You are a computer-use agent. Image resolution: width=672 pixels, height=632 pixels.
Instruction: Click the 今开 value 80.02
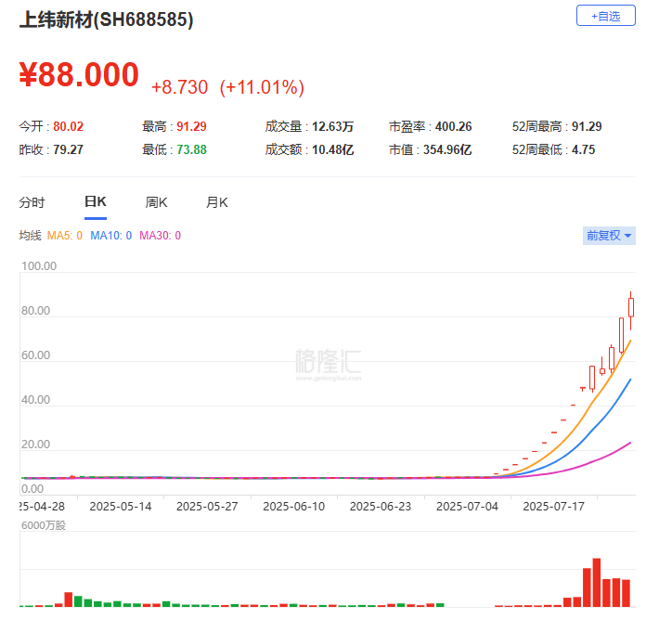tap(68, 126)
